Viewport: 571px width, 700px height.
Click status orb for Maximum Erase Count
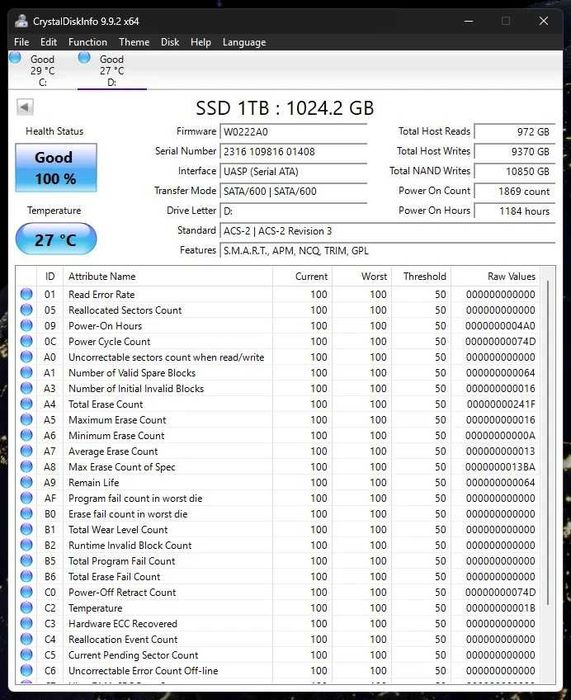point(26,420)
